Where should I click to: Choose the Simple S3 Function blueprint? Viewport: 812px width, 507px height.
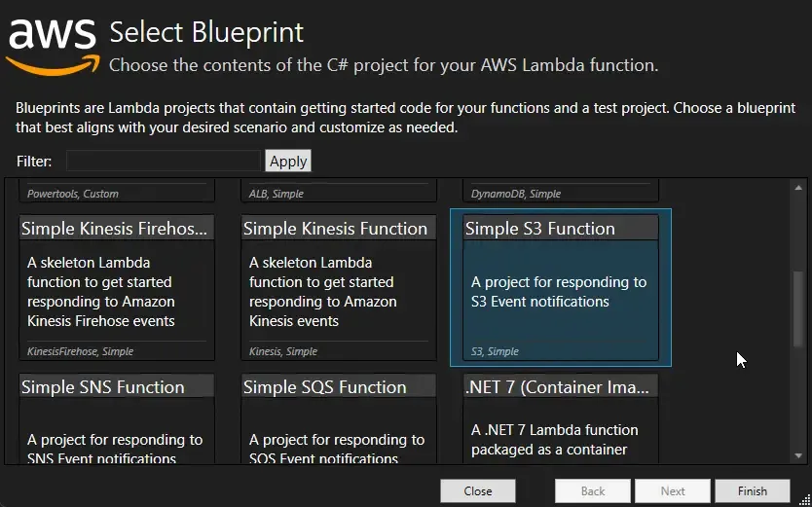(x=561, y=287)
